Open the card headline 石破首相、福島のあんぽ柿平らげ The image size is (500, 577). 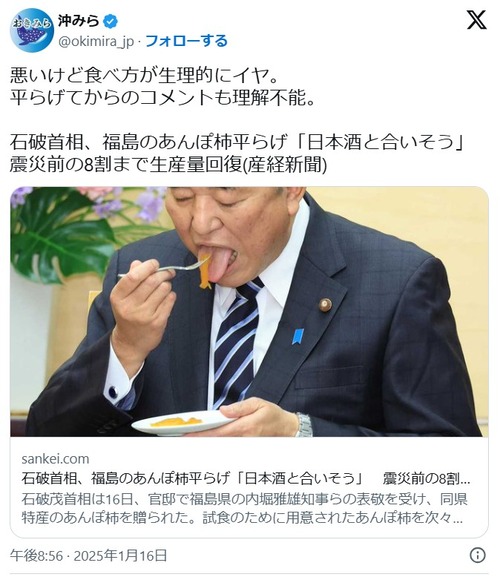pos(245,478)
